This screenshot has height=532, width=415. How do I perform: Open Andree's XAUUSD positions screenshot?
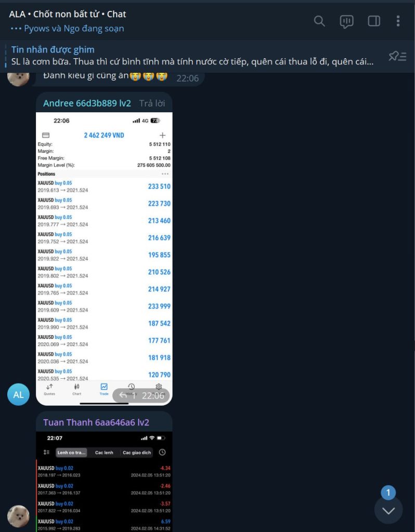click(x=104, y=259)
